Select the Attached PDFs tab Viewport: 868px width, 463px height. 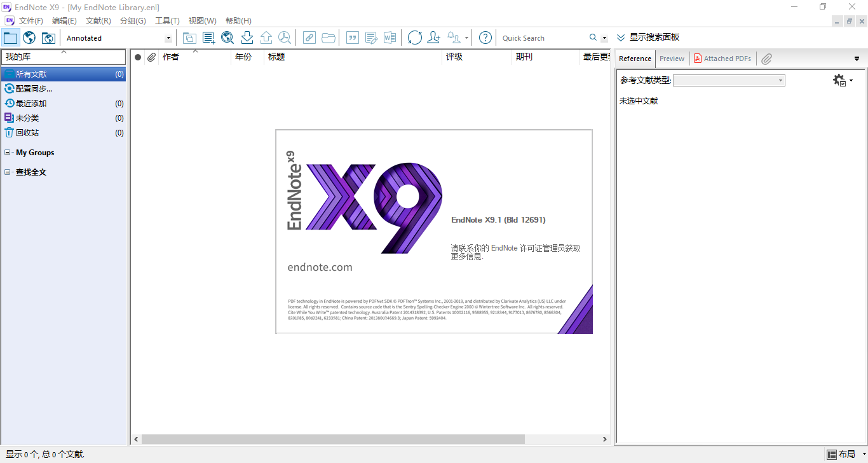722,58
